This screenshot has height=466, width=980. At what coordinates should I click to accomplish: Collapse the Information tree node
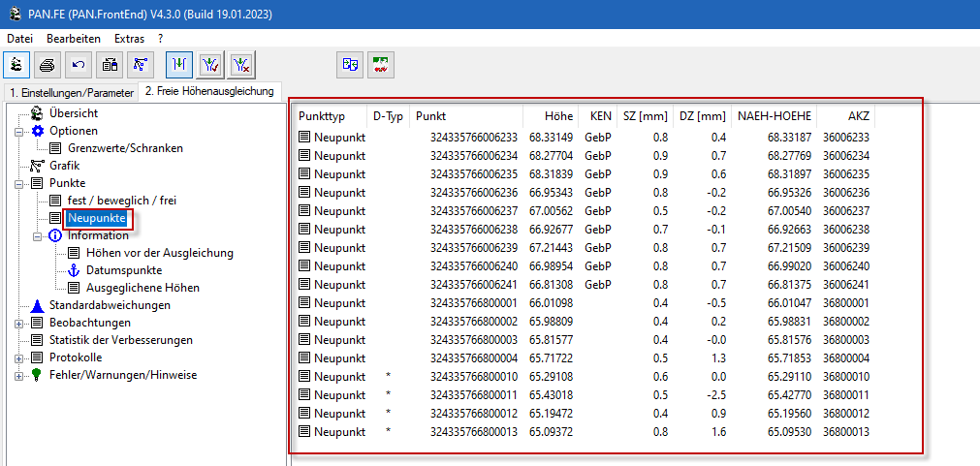(37, 235)
